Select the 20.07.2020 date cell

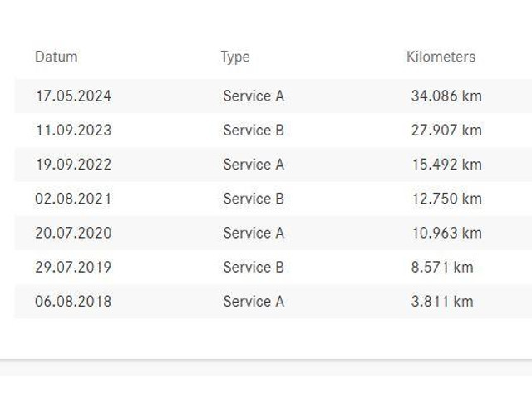tap(73, 233)
